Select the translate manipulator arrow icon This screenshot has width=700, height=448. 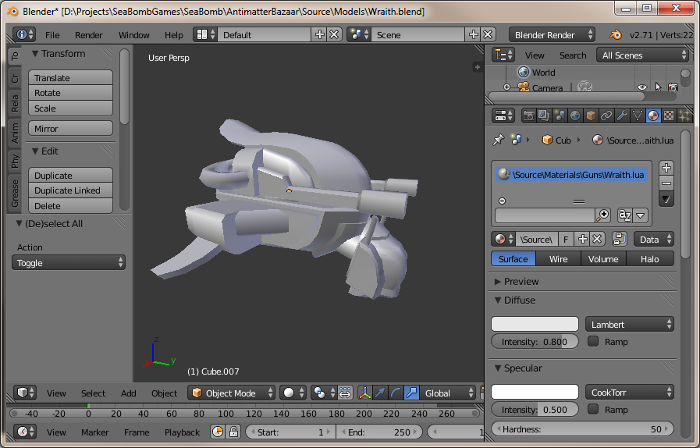380,393
